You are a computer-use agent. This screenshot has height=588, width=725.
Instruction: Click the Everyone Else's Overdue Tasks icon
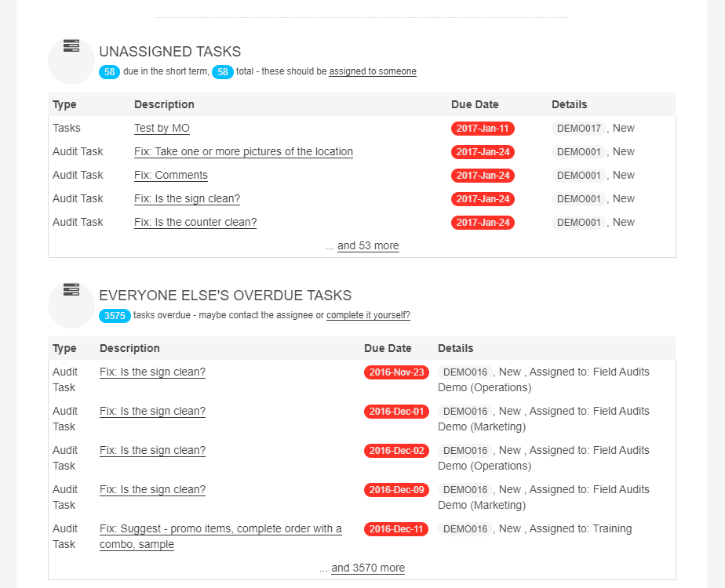71,289
